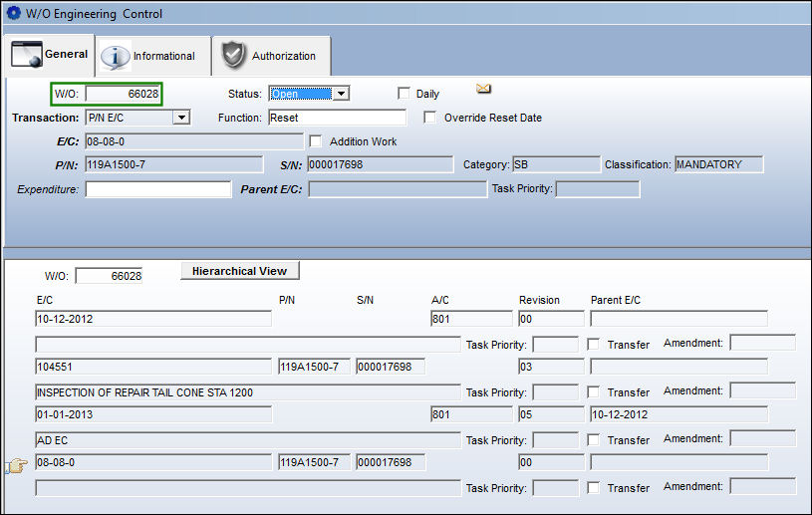Click Revision 05 field
Viewport: 812px width, 515px height.
tap(551, 414)
